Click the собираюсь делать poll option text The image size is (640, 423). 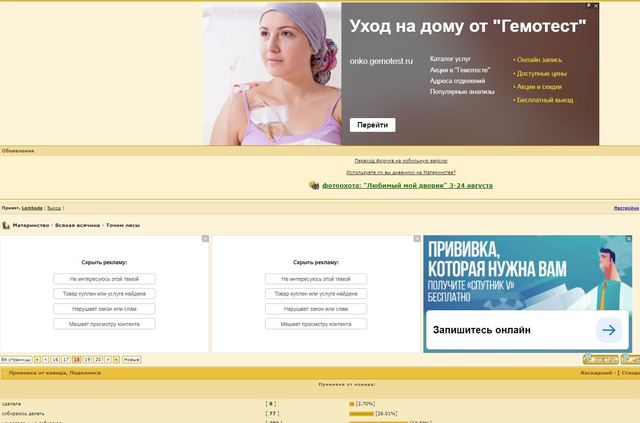click(x=23, y=414)
